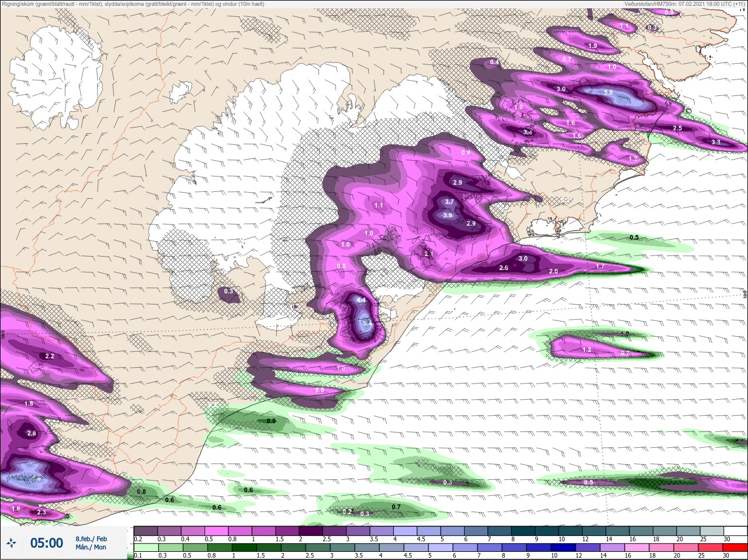Image resolution: width=748 pixels, height=560 pixels.
Task: Click the 2.8 precipitation value on the map
Action: pos(32,433)
